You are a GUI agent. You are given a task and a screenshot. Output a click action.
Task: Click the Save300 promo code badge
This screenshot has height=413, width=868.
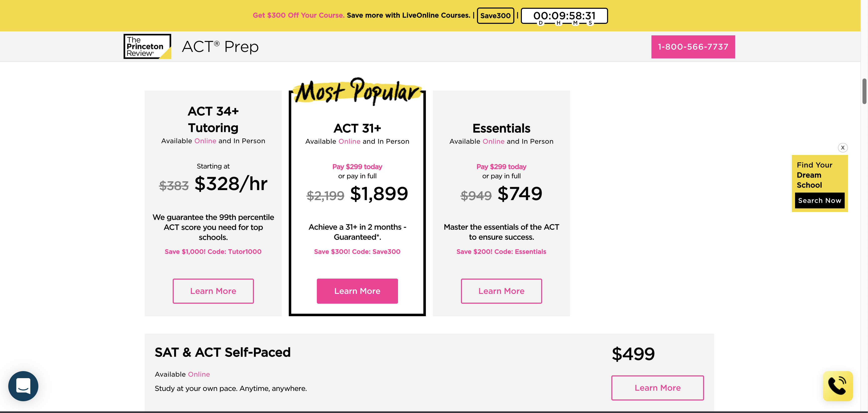[495, 16]
